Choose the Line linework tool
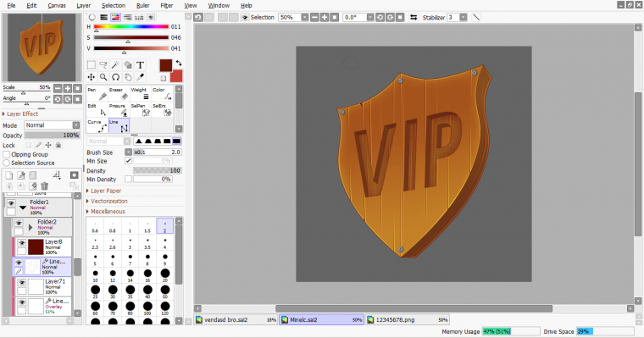Viewport: 644px width, 338px height. point(119,125)
